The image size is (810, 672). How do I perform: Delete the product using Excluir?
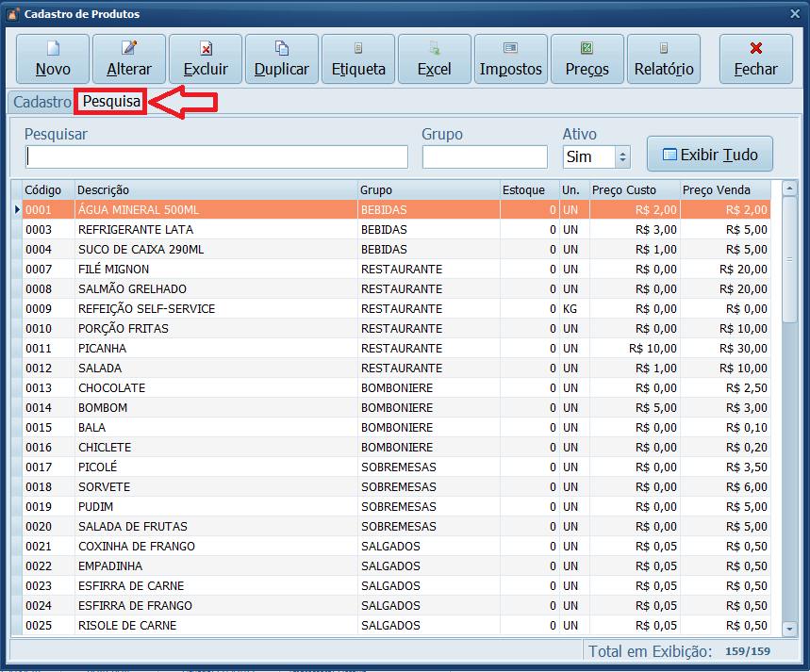click(x=205, y=58)
